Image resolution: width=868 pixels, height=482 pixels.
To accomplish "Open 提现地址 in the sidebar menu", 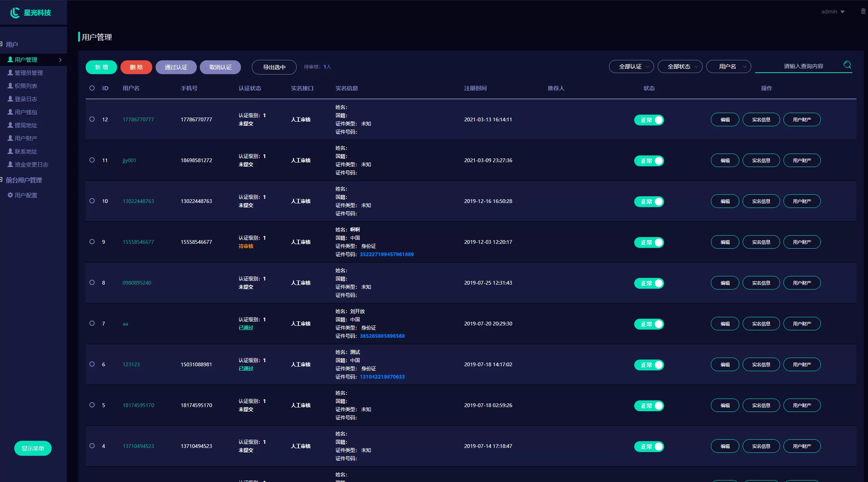I will 26,125.
